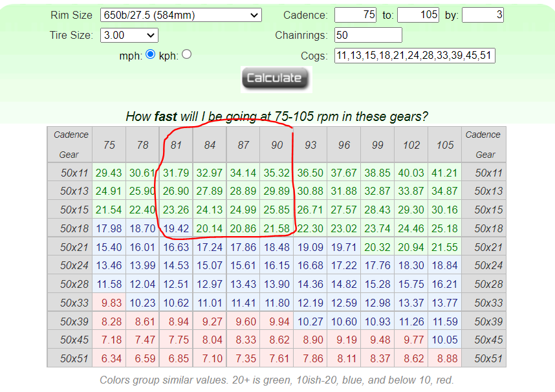This screenshot has height=392, width=555.
Task: Click the red cell showing 6.34
Action: point(109,358)
